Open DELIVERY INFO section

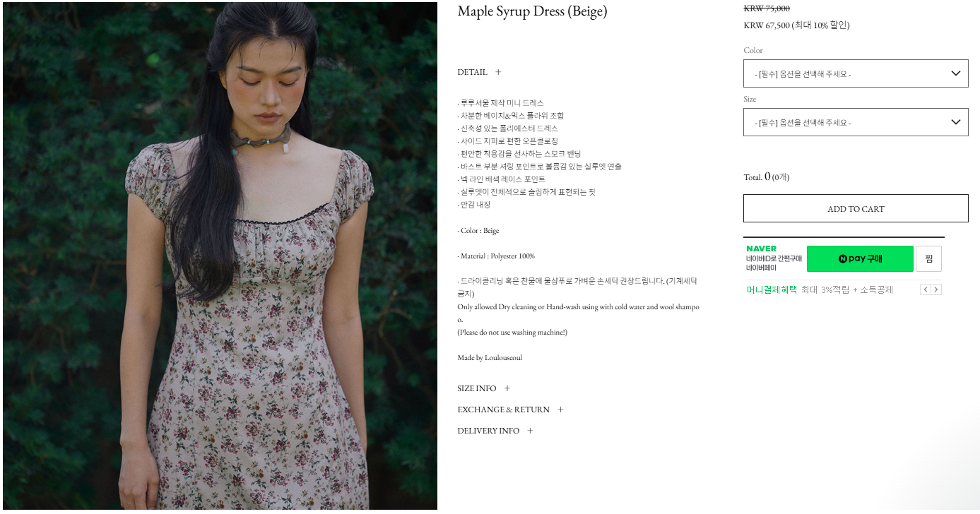click(488, 431)
